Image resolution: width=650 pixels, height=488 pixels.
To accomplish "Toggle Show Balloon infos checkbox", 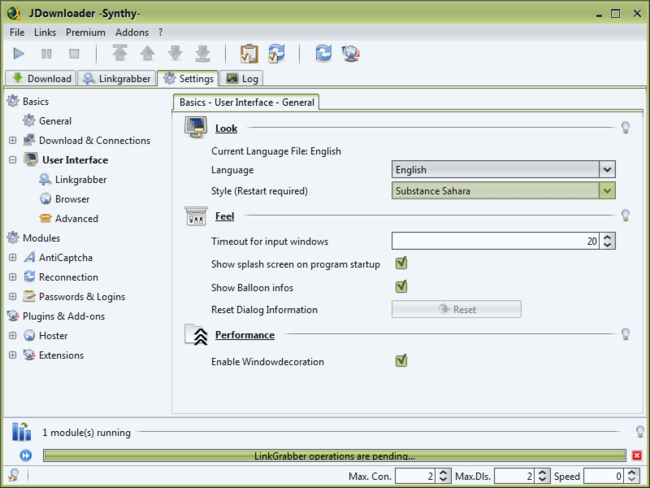I will pyautogui.click(x=401, y=286).
